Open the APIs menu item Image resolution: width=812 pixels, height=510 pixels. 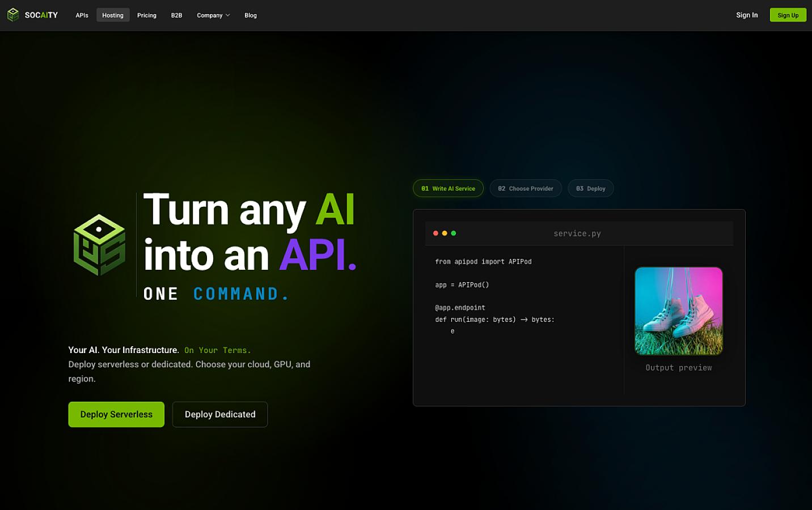(x=82, y=15)
